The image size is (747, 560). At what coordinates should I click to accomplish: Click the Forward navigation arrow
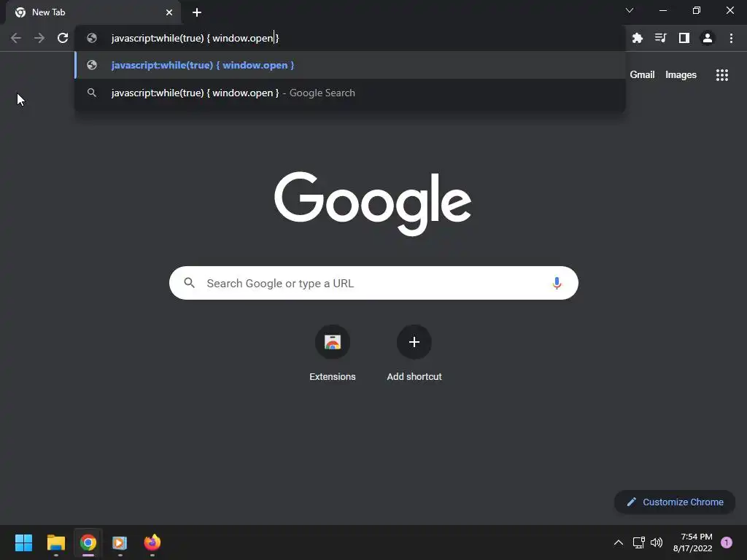pyautogui.click(x=39, y=38)
